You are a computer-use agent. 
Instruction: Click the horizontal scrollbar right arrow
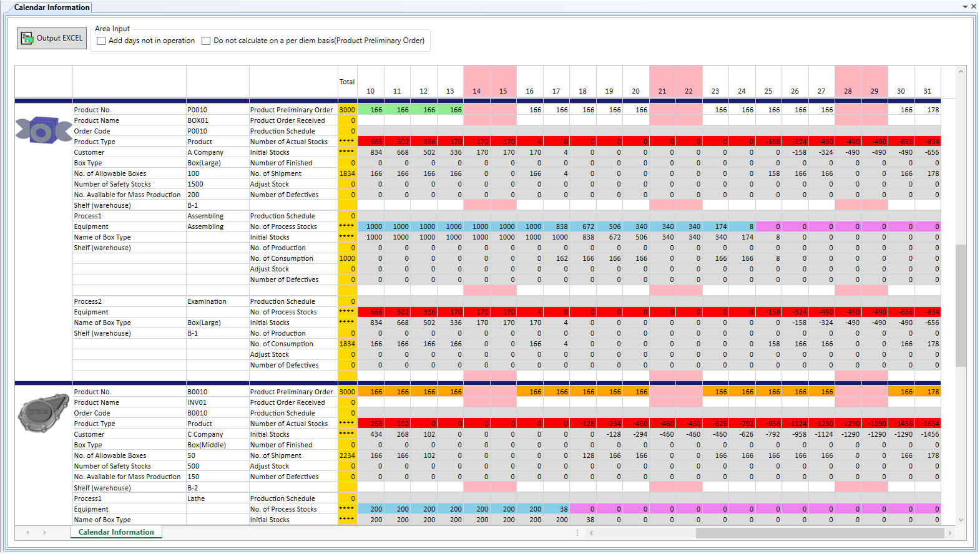pos(949,533)
